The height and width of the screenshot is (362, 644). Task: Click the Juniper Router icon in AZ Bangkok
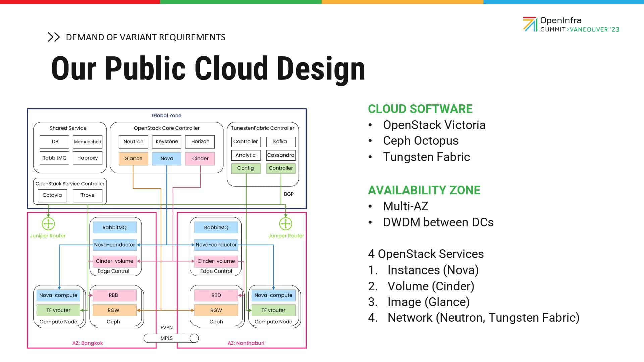tap(48, 224)
